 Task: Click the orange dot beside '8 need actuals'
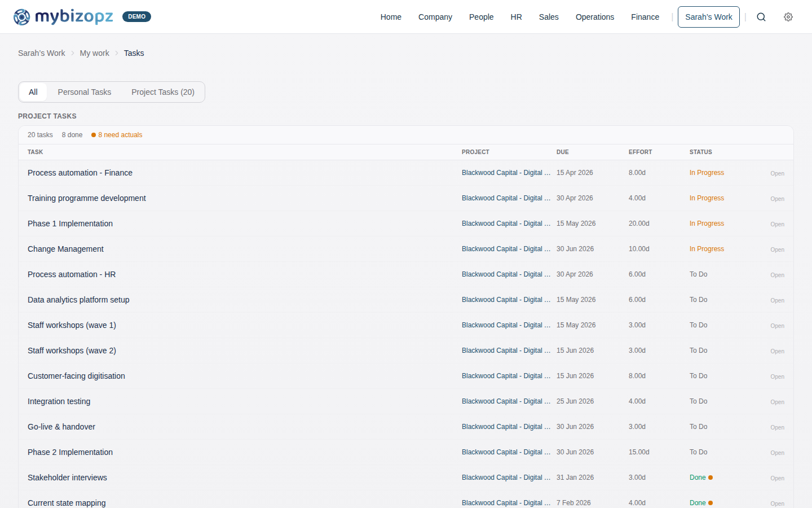click(94, 135)
